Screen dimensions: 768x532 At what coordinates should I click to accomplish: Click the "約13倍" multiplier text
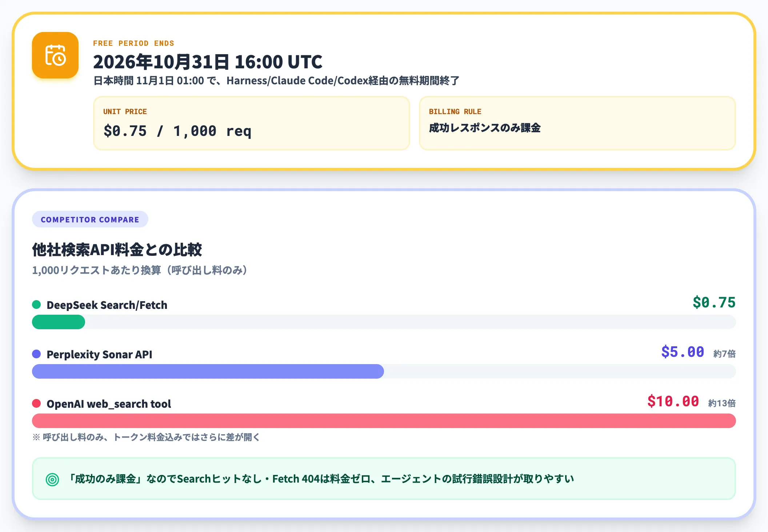tap(722, 403)
